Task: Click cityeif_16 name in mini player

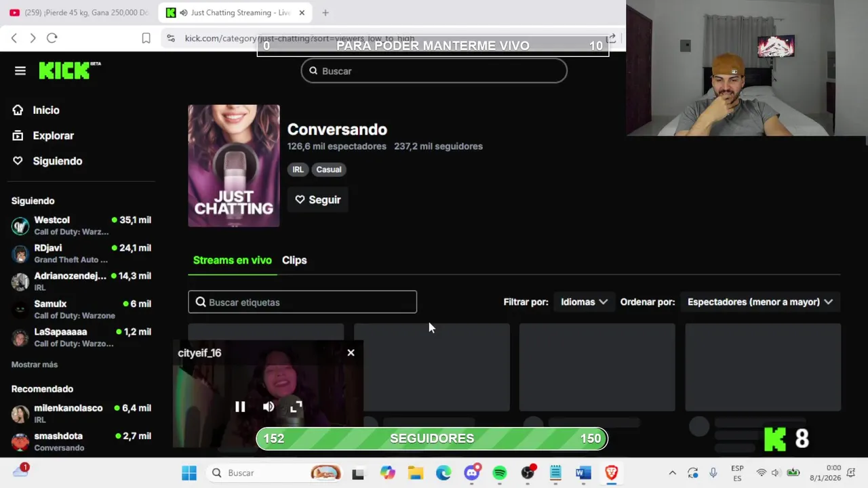Action: (x=199, y=353)
